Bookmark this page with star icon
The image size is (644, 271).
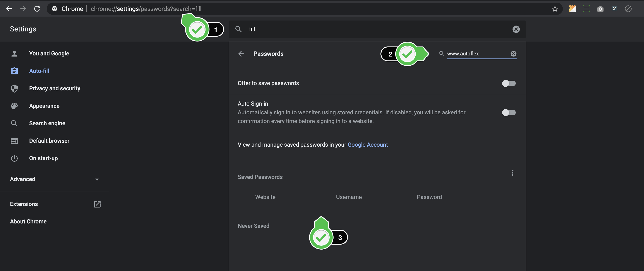coord(555,9)
